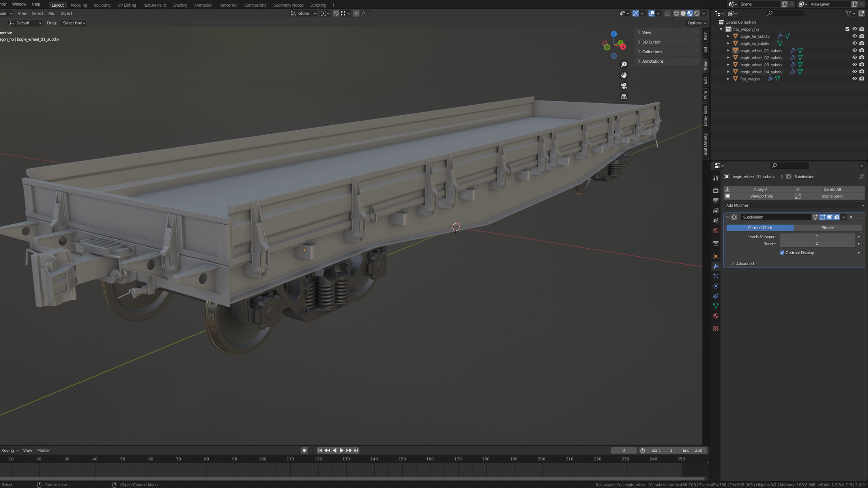This screenshot has height=488, width=868.
Task: Open the Add Modifier dropdown
Action: [794, 205]
